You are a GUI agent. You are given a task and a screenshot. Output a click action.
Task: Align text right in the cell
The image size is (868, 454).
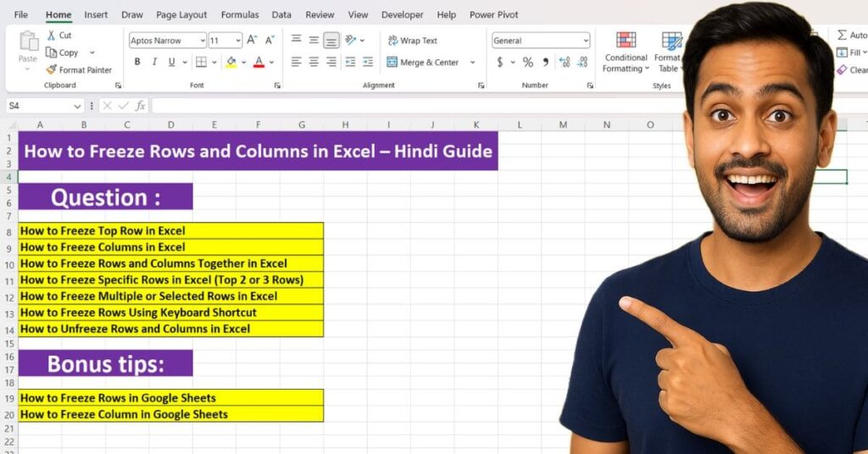point(331,62)
